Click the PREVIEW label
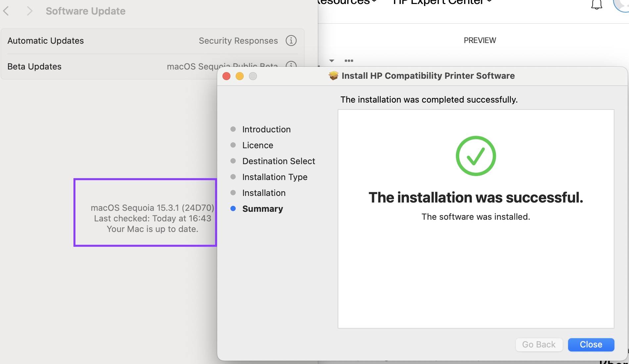Viewport: 629px width, 364px height. (x=480, y=40)
